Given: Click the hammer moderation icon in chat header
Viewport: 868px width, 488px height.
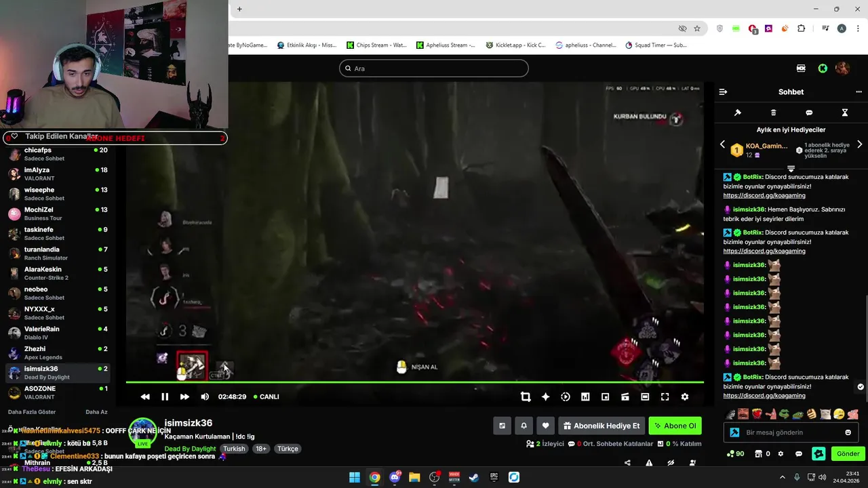Looking at the screenshot, I should (738, 113).
